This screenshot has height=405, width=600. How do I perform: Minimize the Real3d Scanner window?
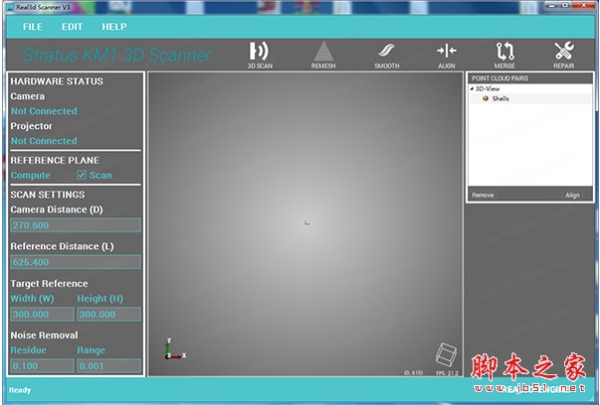click(551, 6)
